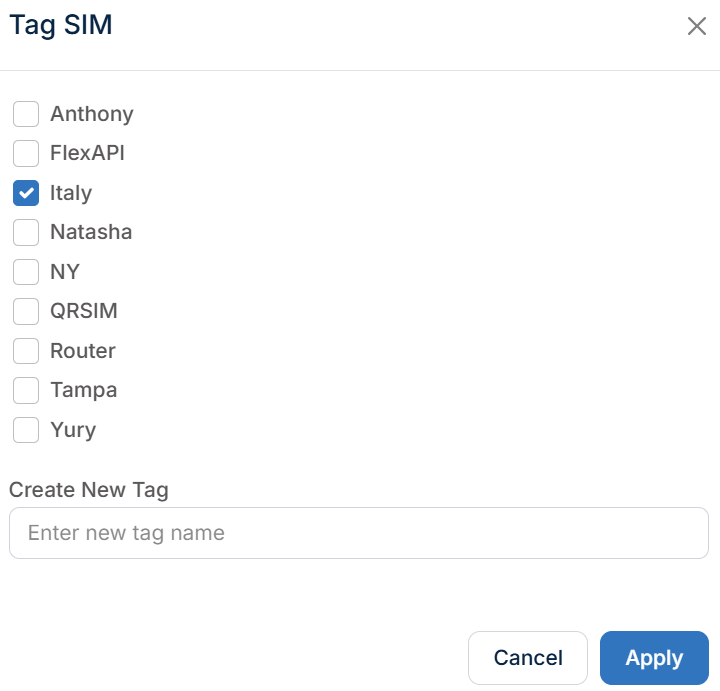This screenshot has height=691, width=720.
Task: Click the 'Natasha' label text
Action: click(x=91, y=232)
